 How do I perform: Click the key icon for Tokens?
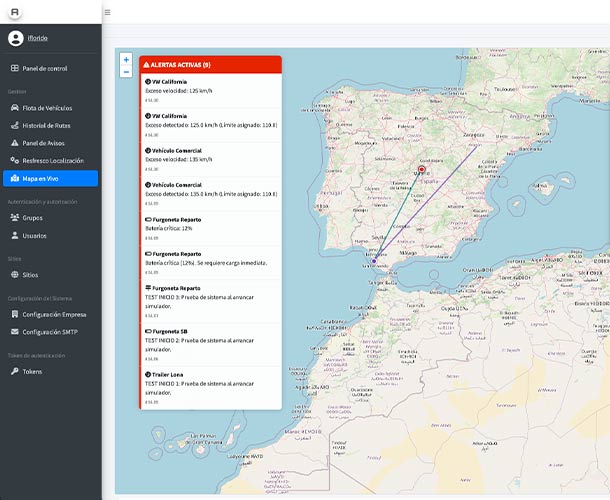pyautogui.click(x=15, y=371)
